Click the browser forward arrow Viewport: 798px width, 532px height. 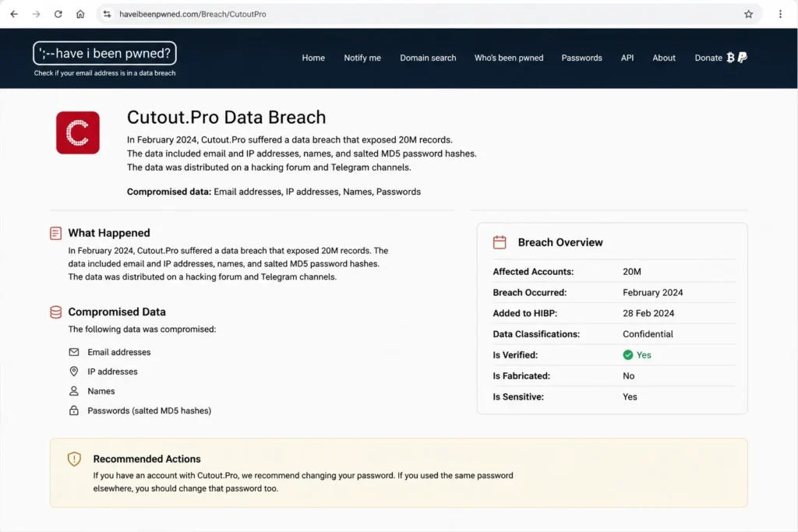[x=36, y=14]
